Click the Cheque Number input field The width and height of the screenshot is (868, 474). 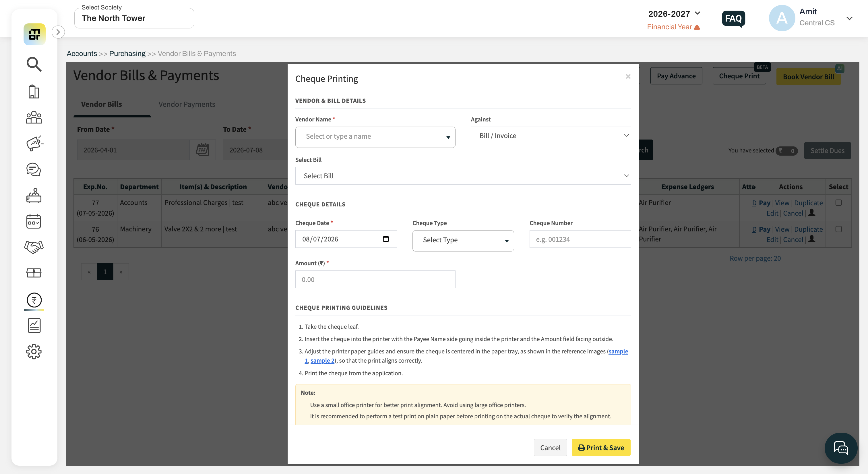click(x=580, y=239)
